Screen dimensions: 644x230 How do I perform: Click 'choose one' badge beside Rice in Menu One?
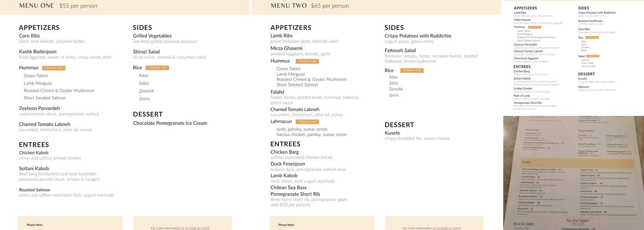point(157,68)
